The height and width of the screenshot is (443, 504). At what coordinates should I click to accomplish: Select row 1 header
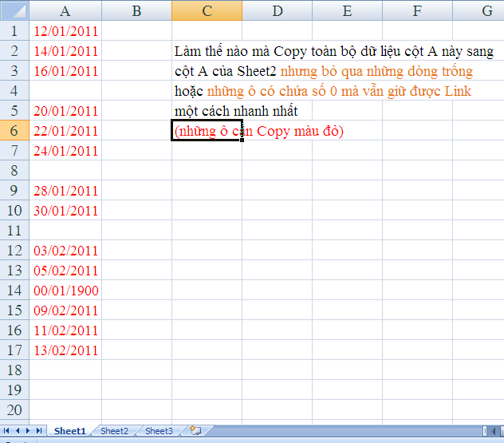tap(14, 31)
